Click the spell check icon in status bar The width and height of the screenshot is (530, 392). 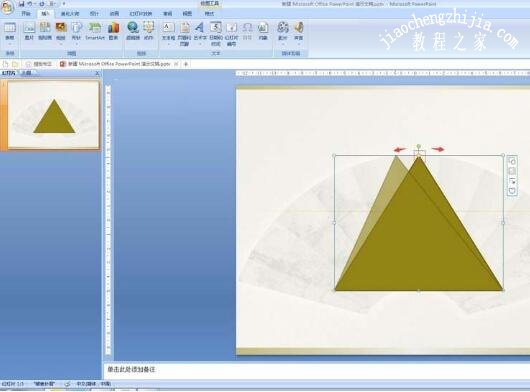[68, 384]
